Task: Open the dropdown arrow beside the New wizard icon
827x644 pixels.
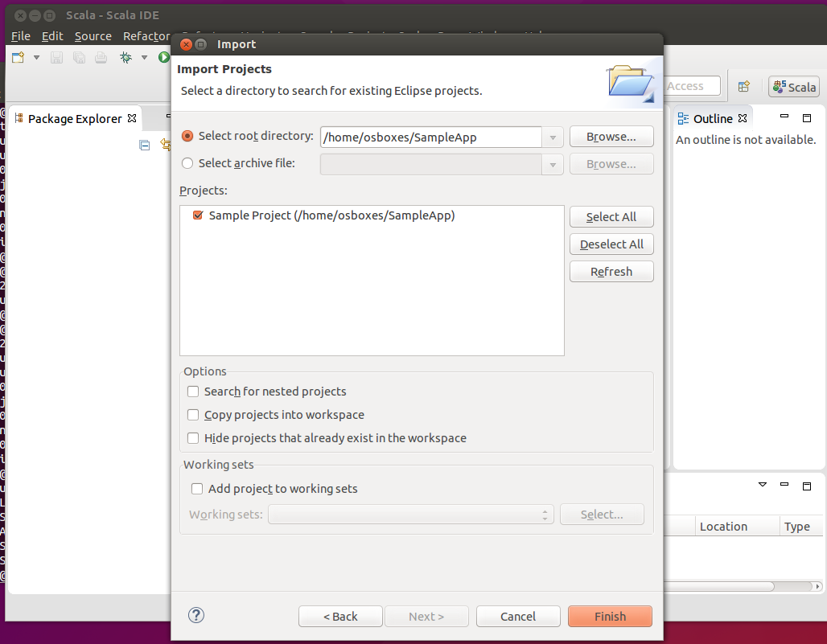Action: (x=36, y=57)
